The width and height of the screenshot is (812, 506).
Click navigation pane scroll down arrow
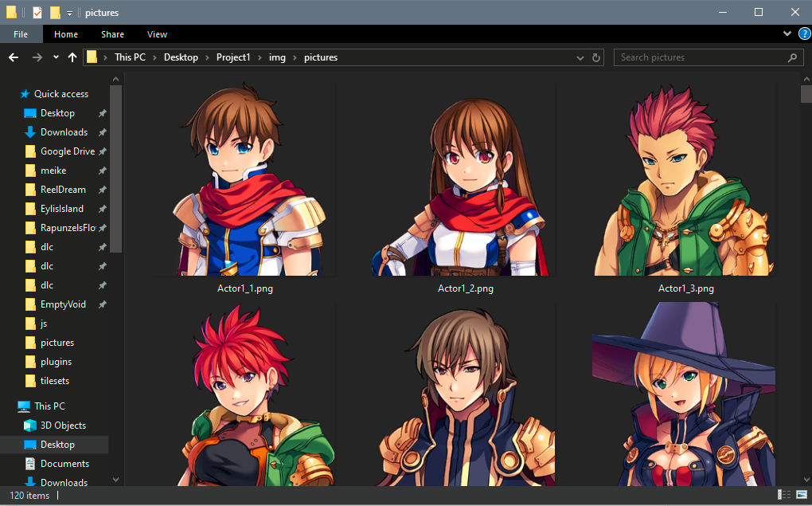point(116,480)
